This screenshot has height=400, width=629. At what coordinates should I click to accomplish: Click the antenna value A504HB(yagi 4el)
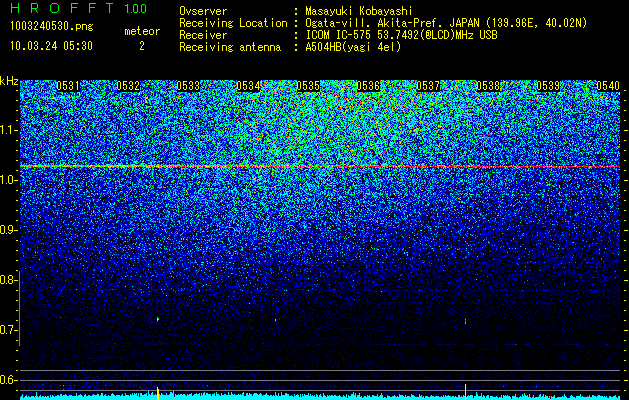pos(353,47)
